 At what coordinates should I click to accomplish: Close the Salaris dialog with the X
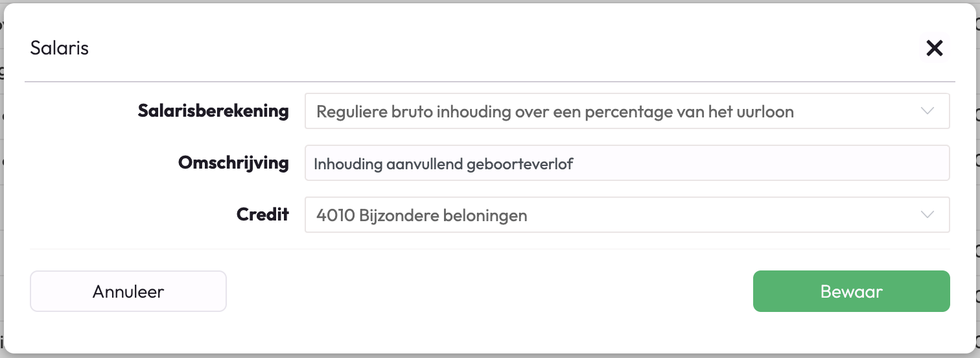point(934,48)
